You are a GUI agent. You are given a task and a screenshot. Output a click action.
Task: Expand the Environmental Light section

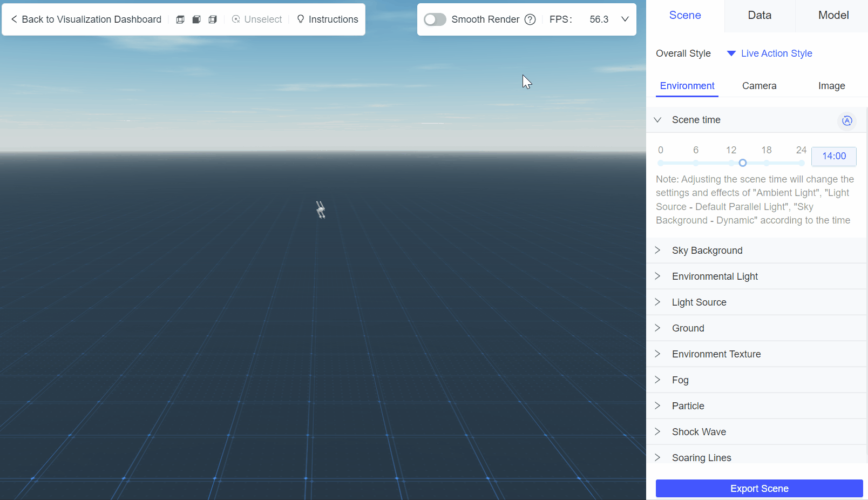pyautogui.click(x=756, y=276)
